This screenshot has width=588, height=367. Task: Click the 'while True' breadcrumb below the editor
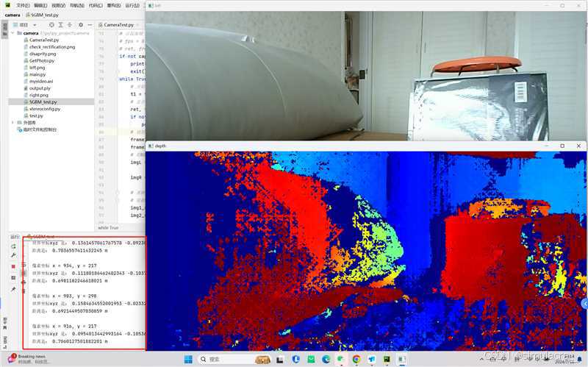[108, 228]
